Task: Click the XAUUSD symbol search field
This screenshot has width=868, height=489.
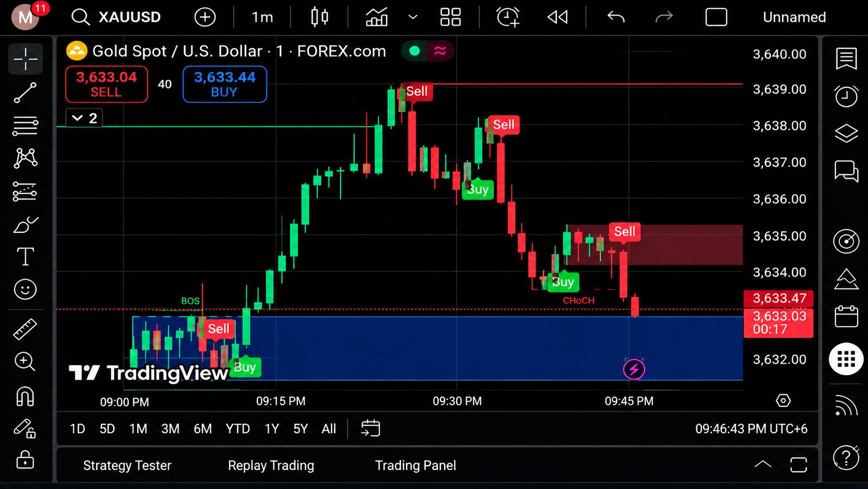Action: (x=116, y=17)
